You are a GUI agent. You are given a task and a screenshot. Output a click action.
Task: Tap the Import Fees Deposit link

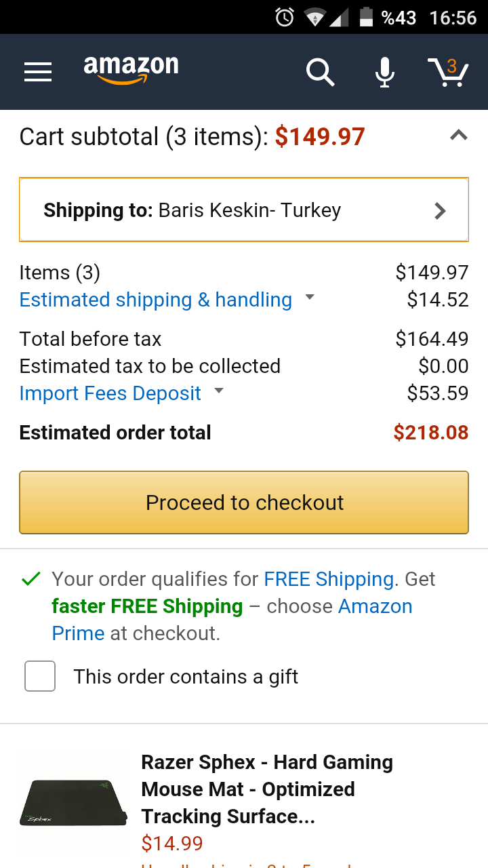point(110,393)
